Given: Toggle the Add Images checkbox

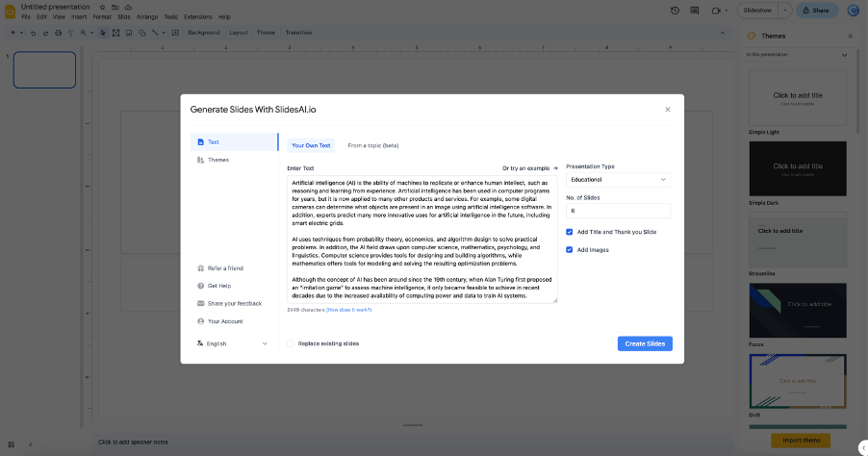Looking at the screenshot, I should 569,249.
